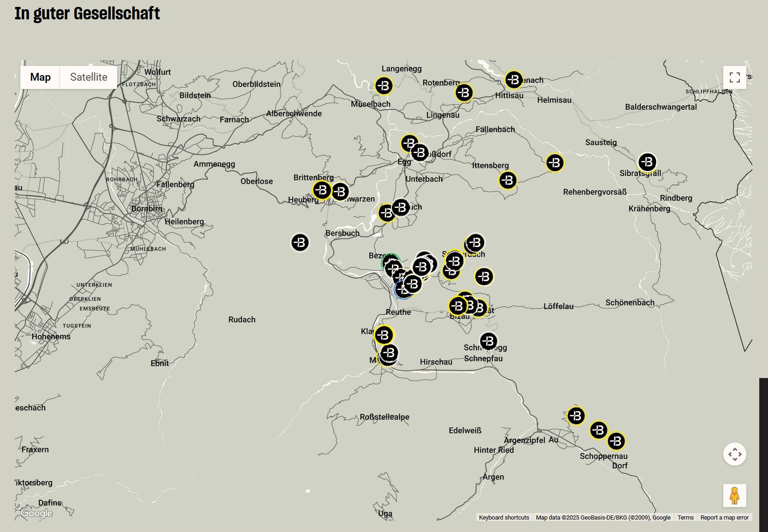The height and width of the screenshot is (532, 768).
Task: Open Keyboard shortcuts
Action: 504,517
